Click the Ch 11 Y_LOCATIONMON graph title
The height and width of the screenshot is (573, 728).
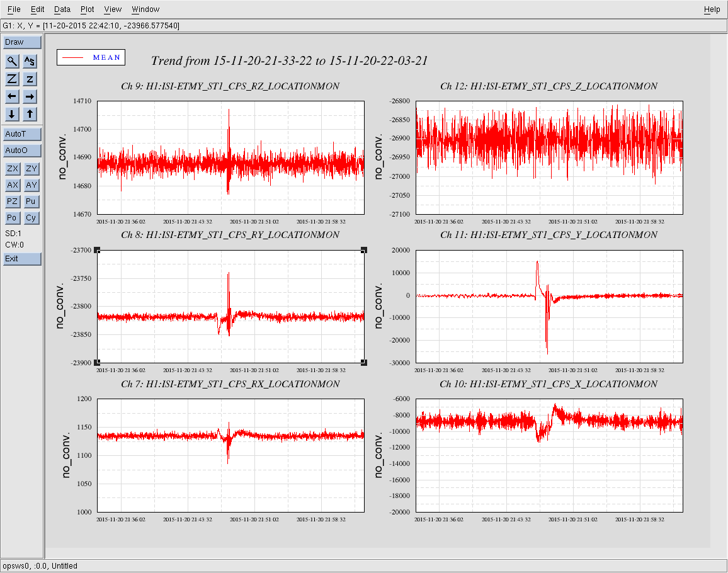click(549, 234)
